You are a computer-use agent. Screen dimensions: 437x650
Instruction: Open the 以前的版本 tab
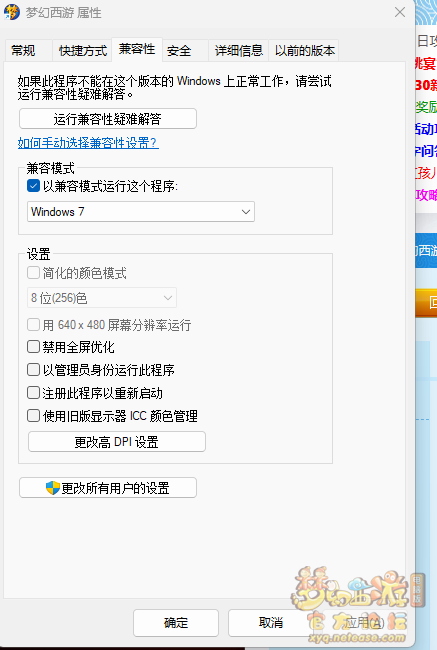[x=304, y=51]
